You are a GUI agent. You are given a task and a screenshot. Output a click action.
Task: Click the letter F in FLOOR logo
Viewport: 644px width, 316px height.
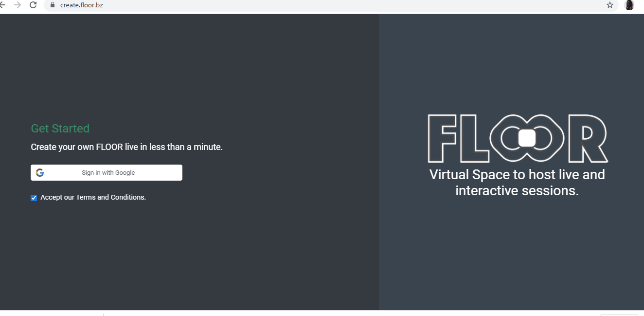[442, 138]
